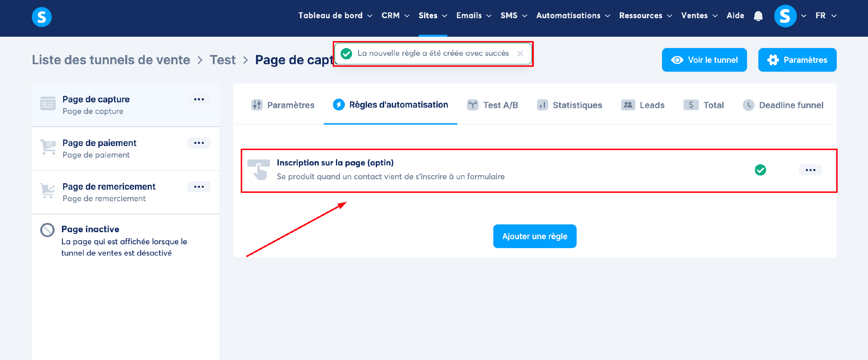
Task: Switch to the Statistiques tab
Action: click(569, 105)
